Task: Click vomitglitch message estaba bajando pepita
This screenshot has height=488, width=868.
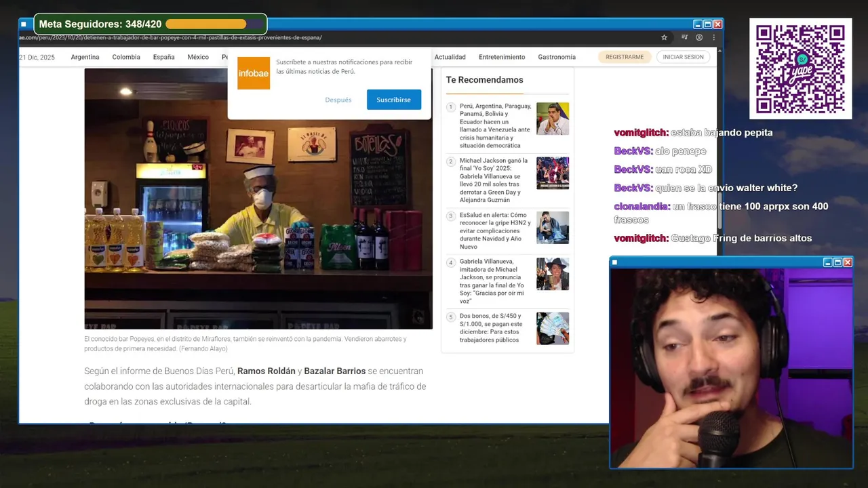Action: pyautogui.click(x=693, y=133)
